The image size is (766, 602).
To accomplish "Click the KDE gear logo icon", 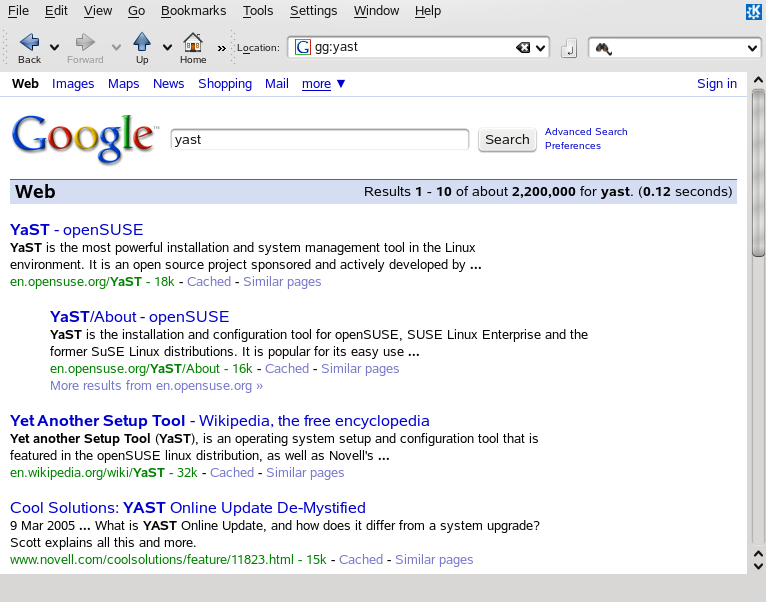I will 754,11.
